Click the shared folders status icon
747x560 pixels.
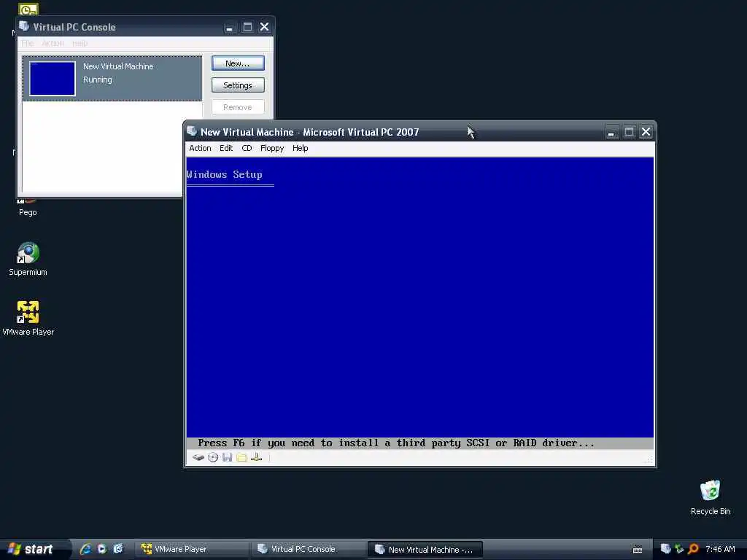(242, 458)
